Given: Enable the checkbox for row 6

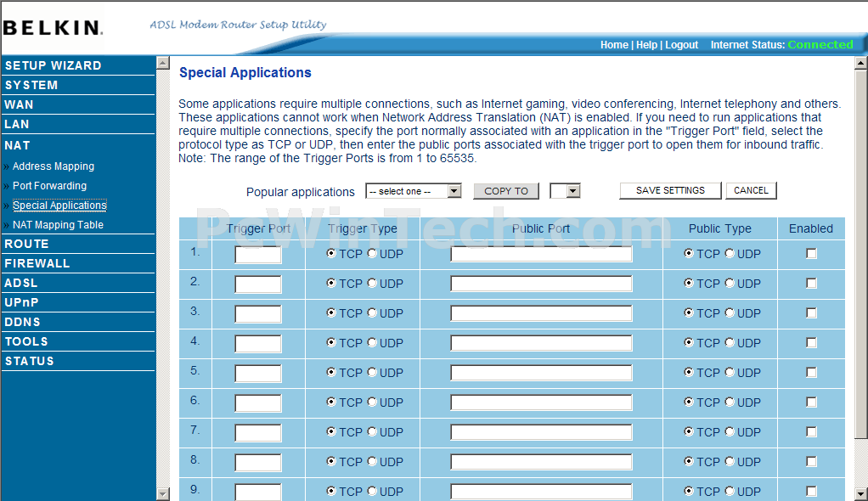Looking at the screenshot, I should (811, 402).
